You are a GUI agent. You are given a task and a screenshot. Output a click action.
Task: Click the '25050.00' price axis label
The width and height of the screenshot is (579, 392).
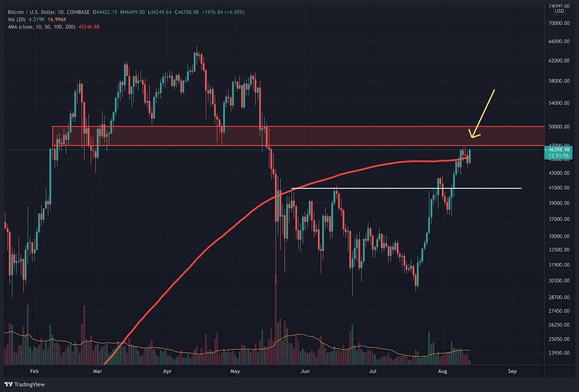click(559, 339)
